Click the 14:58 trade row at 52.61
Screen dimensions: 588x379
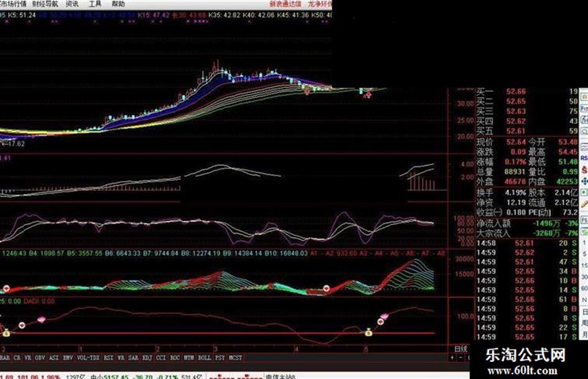coord(527,243)
